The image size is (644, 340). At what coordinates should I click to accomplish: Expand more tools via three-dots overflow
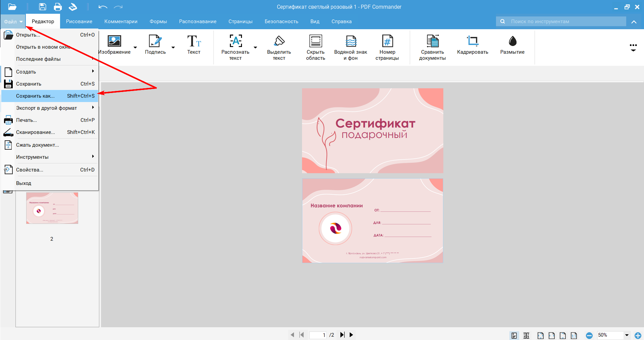(633, 47)
